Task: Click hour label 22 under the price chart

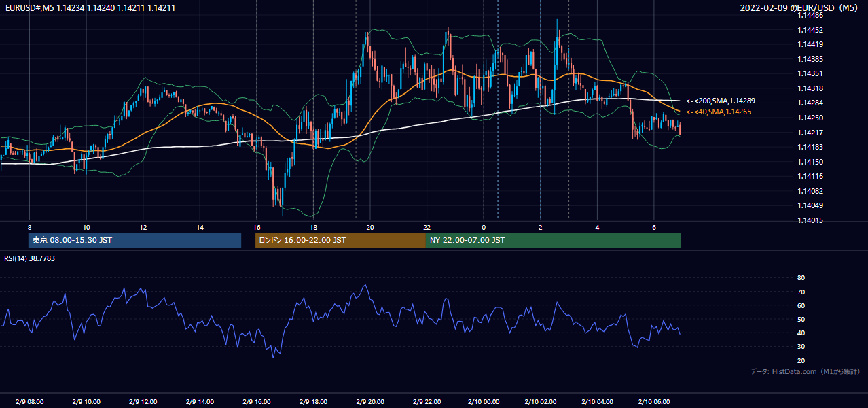Action: click(x=427, y=227)
